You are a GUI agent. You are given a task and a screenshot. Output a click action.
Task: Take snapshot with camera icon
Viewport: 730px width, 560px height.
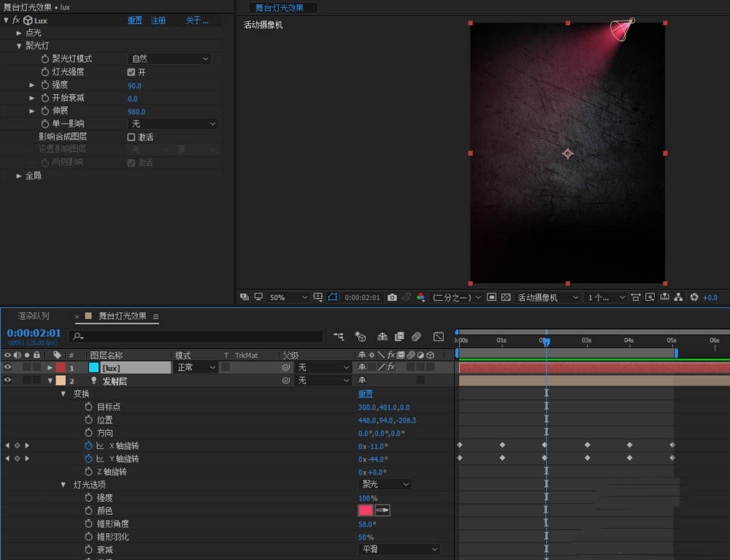tap(392, 297)
